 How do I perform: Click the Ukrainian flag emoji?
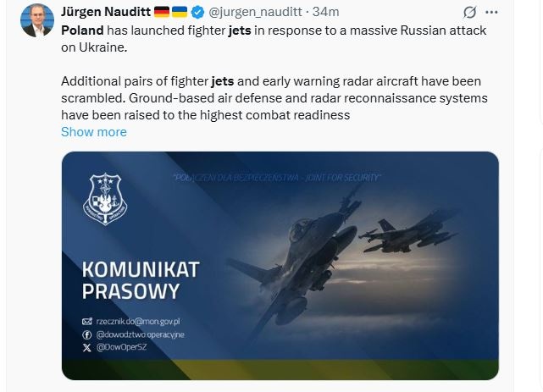coord(180,12)
